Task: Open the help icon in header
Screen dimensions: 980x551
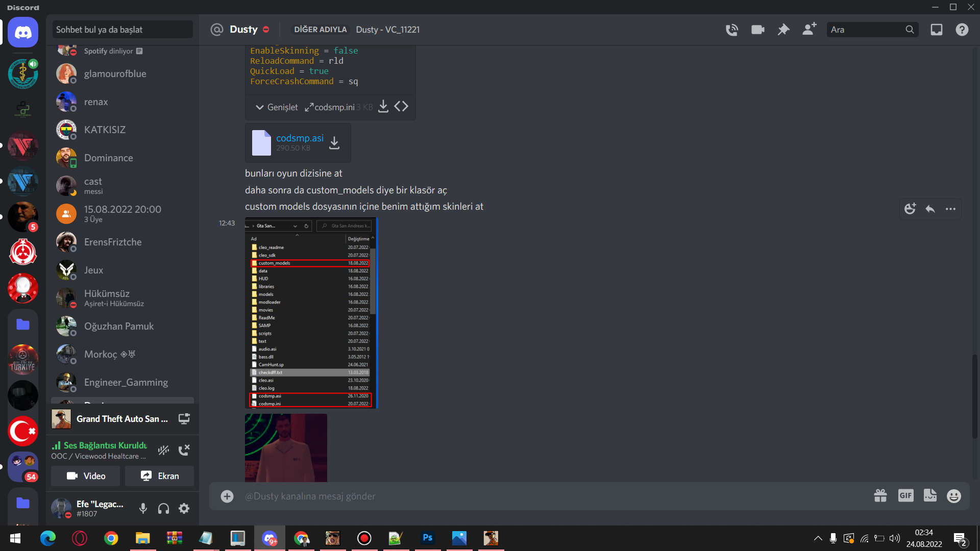Action: pyautogui.click(x=962, y=30)
